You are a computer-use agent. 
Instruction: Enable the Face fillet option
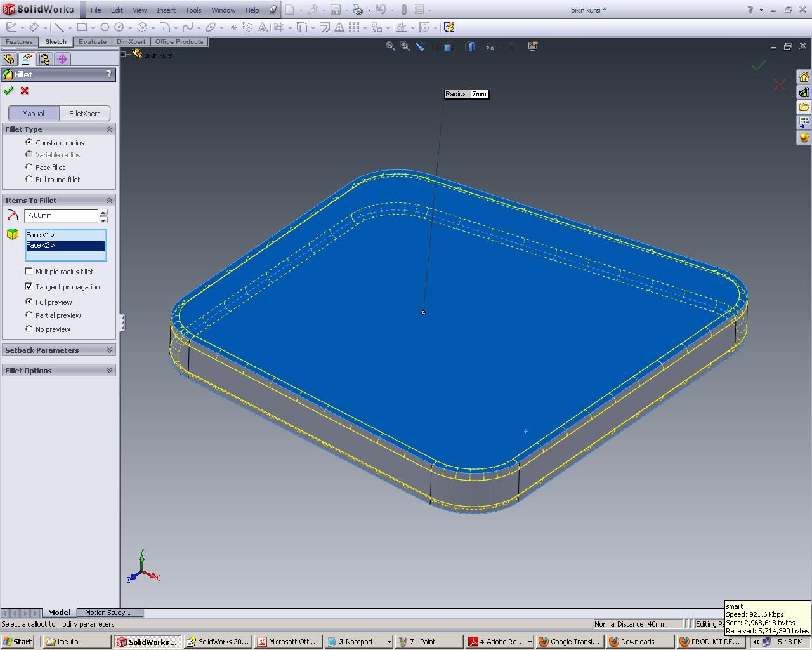click(29, 167)
